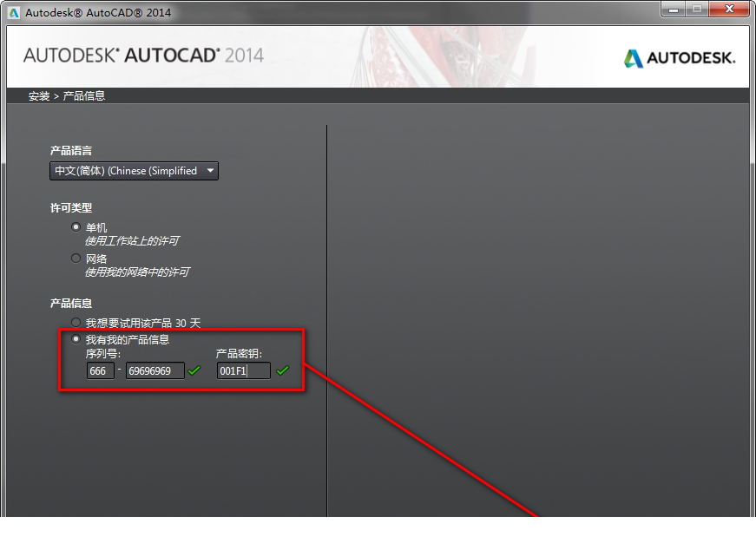756x537 pixels.
Task: Click the 许可类型 heading
Action: pos(71,207)
